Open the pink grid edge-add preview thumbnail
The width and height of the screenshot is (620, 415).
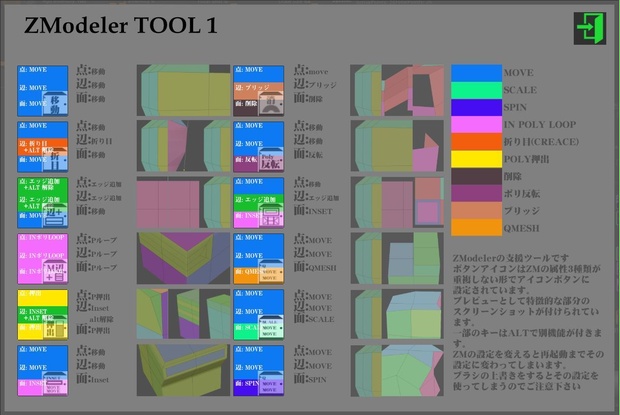(183, 202)
